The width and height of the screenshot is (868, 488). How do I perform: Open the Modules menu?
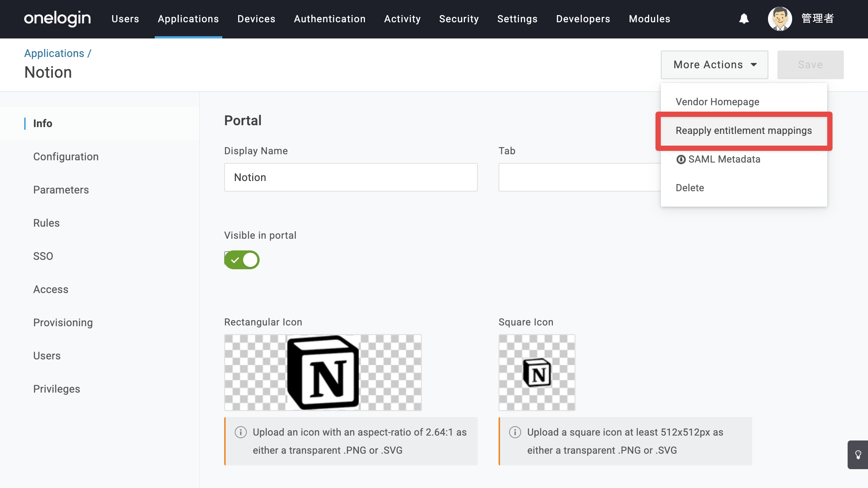coord(649,19)
